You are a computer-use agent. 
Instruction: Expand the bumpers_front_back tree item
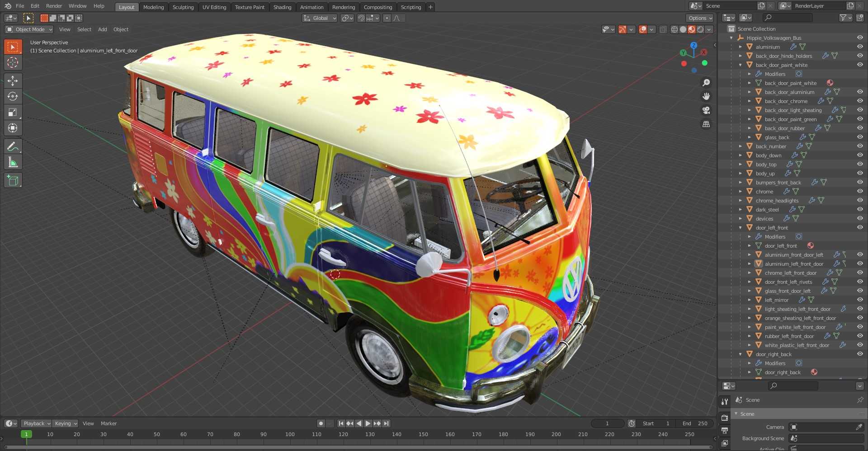[740, 183]
